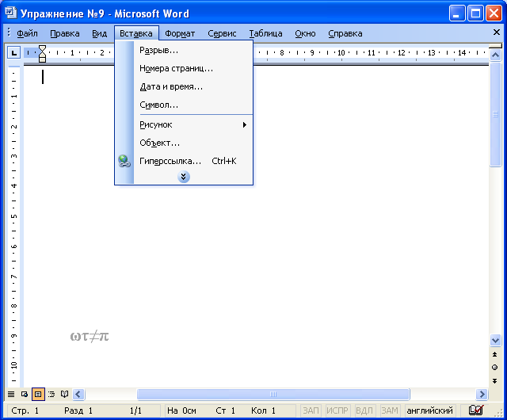Open the Файл menu
The height and width of the screenshot is (420, 507).
tap(27, 33)
